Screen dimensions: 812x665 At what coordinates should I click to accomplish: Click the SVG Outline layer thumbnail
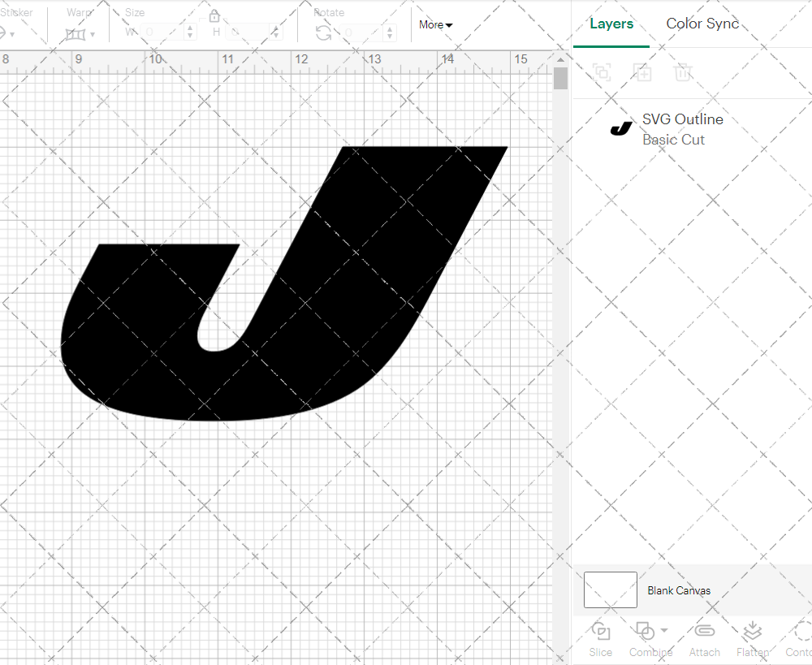[621, 128]
